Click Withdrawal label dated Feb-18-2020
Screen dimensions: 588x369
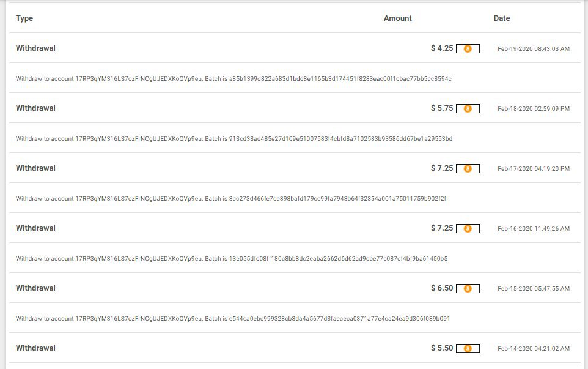[x=35, y=108]
